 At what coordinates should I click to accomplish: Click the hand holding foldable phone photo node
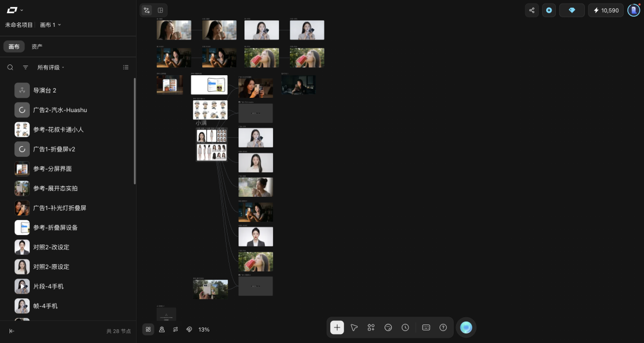[x=210, y=289]
